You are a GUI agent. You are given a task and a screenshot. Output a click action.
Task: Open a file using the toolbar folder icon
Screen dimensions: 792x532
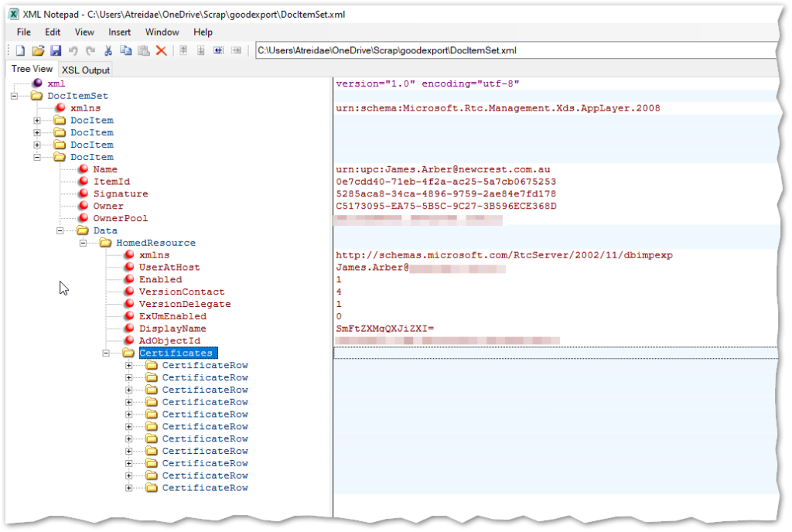[x=38, y=50]
